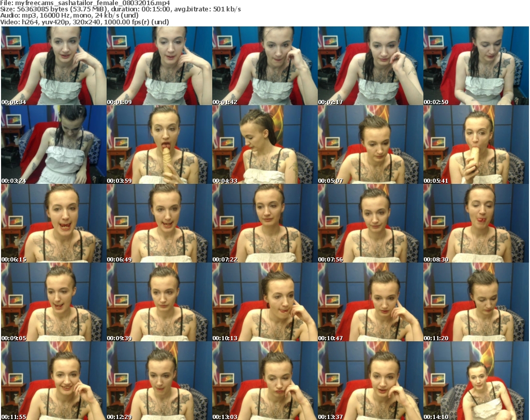
Task: Choose the thumbnail at 00:07:56
Action: coord(370,224)
